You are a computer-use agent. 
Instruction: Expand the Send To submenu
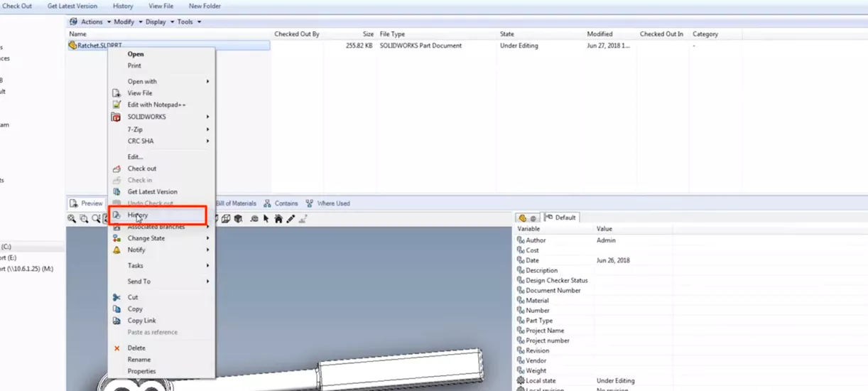(161, 282)
